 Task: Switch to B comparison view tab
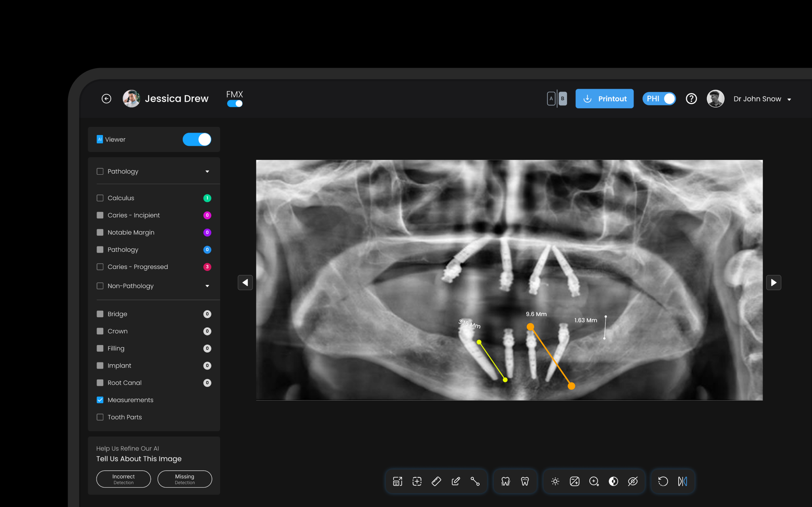click(x=562, y=99)
